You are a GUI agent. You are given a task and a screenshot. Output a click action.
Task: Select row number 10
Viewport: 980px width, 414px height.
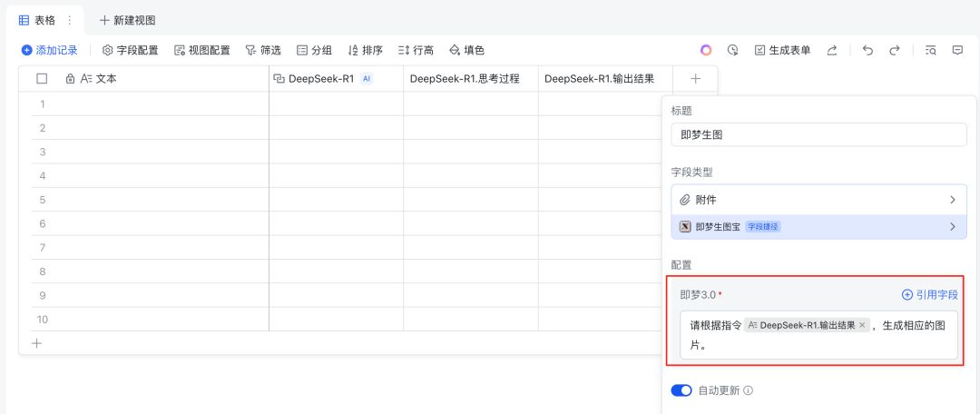43,320
